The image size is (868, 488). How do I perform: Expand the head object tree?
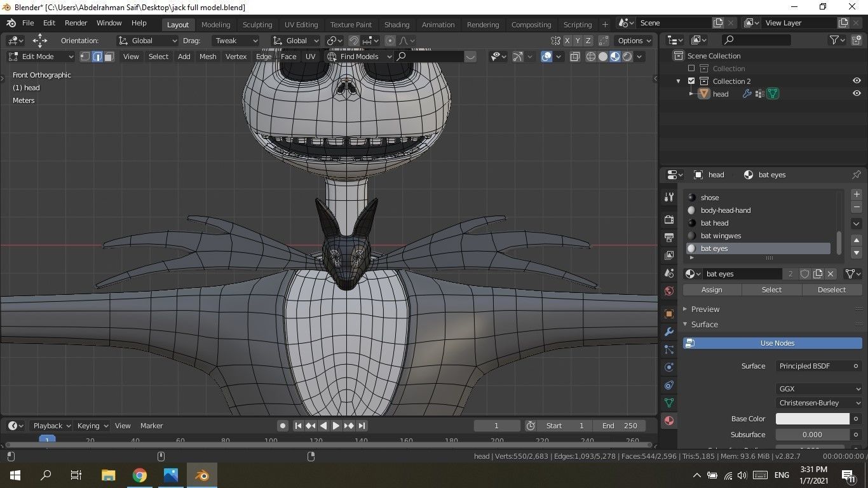coord(691,93)
